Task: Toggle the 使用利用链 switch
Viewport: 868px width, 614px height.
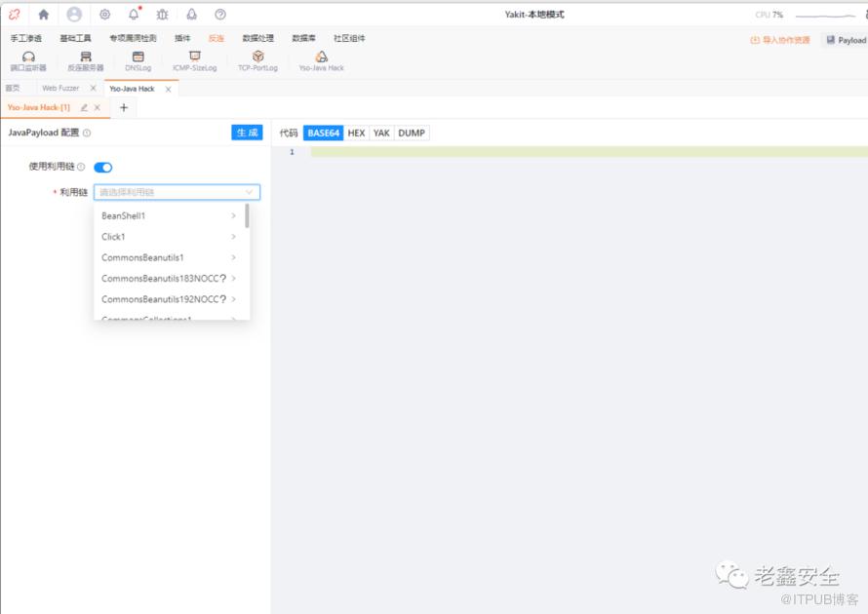Action: point(103,167)
